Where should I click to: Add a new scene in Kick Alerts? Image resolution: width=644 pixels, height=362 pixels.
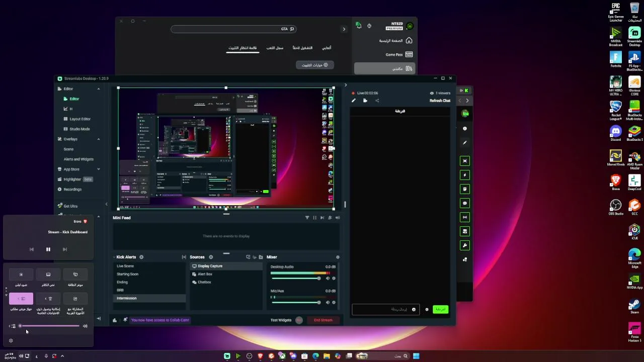[x=141, y=257]
